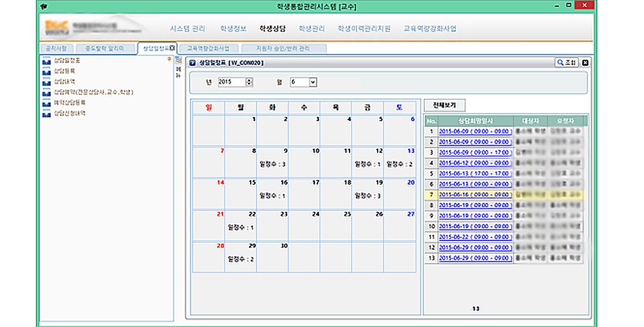Click the icon beside 상담예약(전문상담사,교수,학생)
Image resolution: width=644 pixels, height=327 pixels.
tap(46, 92)
